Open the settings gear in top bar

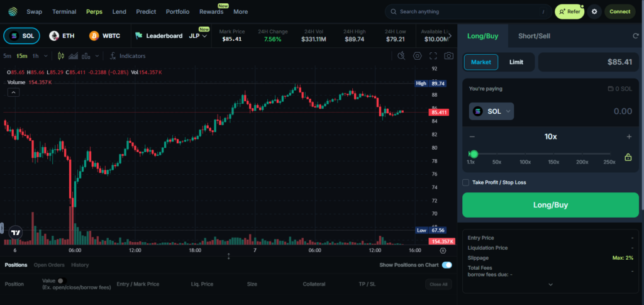tap(594, 11)
